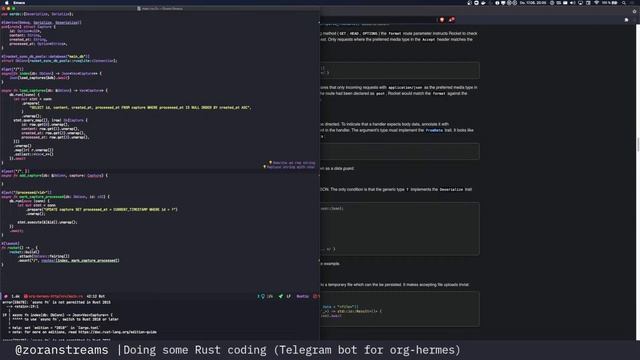Click the LF line-ending indicator in the modeline
The width and height of the screenshot is (640, 360).
point(288,296)
